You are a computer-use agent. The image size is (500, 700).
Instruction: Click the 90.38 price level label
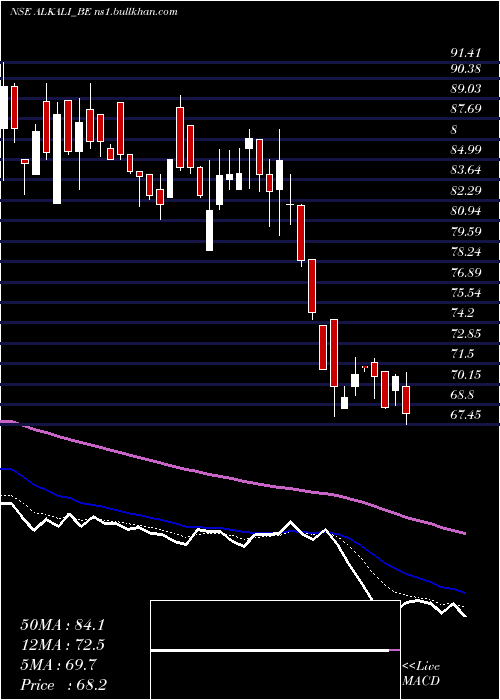pos(466,69)
